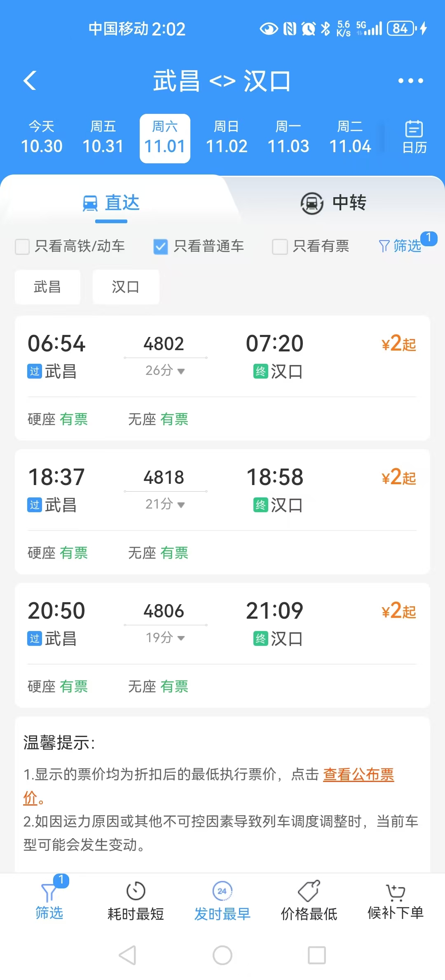The height and width of the screenshot is (980, 445).
Task: Enable 只看高铁/动车 checkbox
Action: (x=23, y=247)
